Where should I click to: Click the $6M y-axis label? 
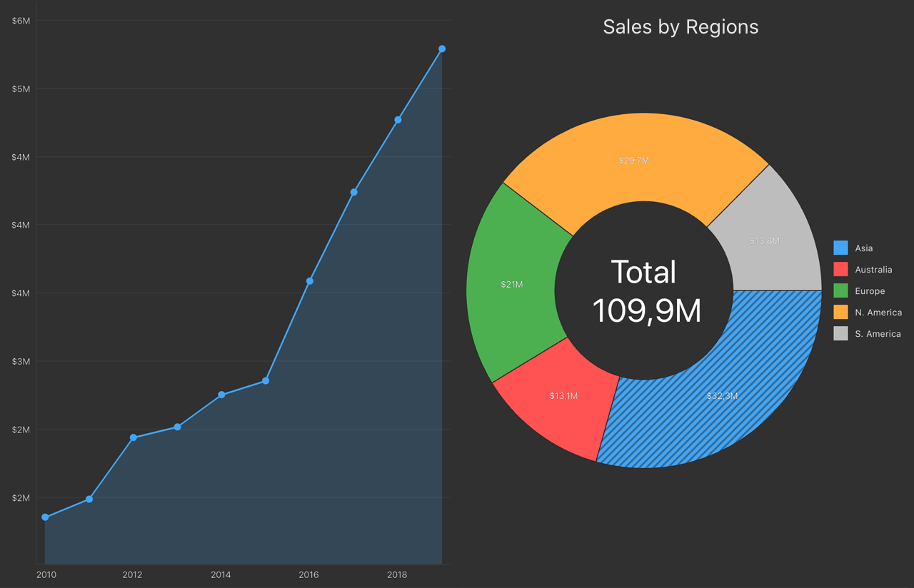[23, 21]
